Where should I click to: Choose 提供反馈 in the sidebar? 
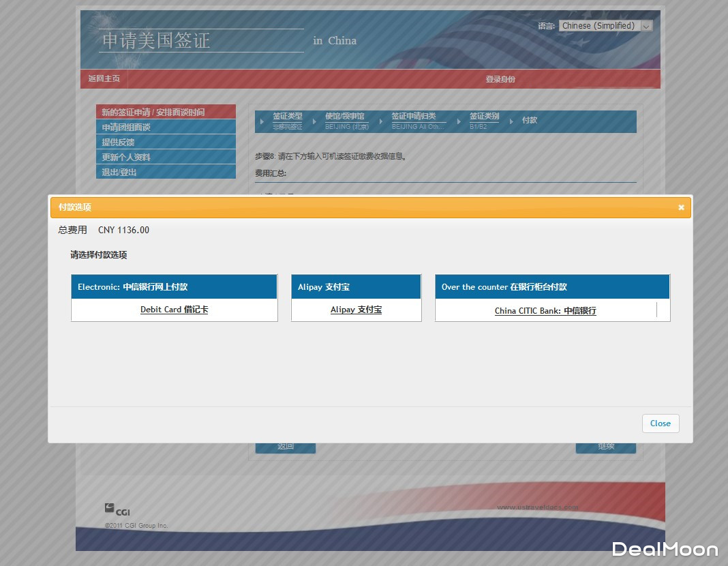coord(166,142)
